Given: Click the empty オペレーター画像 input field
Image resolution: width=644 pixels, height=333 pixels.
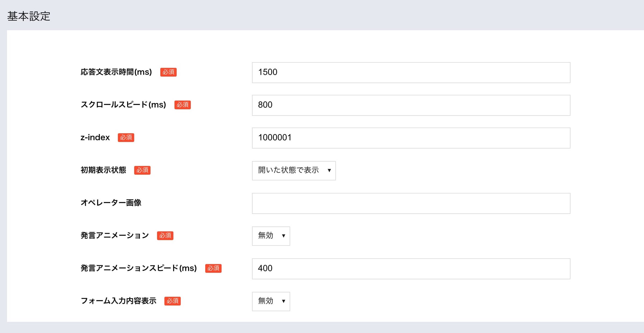Looking at the screenshot, I should coord(411,203).
